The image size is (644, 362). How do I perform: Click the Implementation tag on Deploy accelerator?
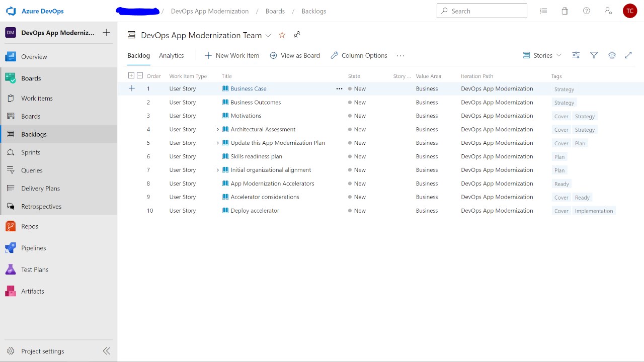pos(594,211)
